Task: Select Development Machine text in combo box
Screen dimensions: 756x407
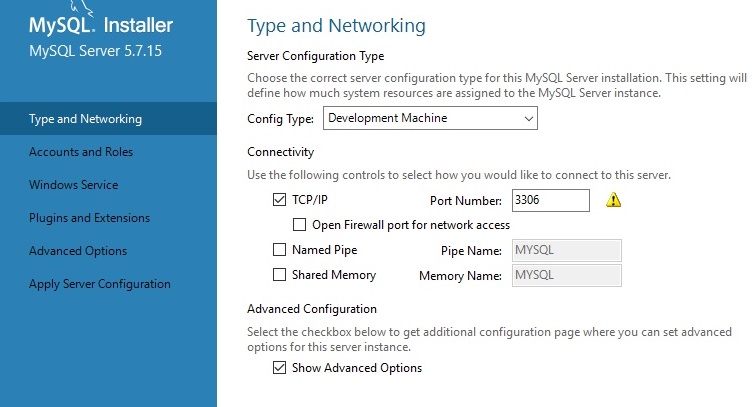Action: (388, 118)
